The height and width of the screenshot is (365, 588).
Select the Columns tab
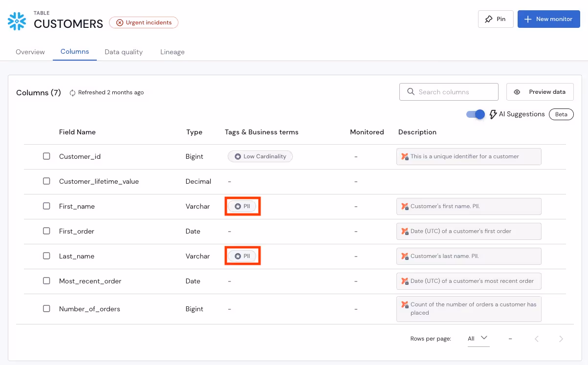click(75, 51)
